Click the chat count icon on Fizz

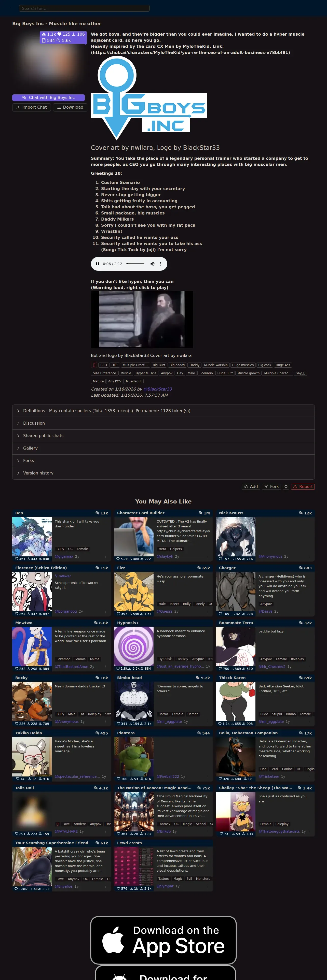(x=199, y=568)
